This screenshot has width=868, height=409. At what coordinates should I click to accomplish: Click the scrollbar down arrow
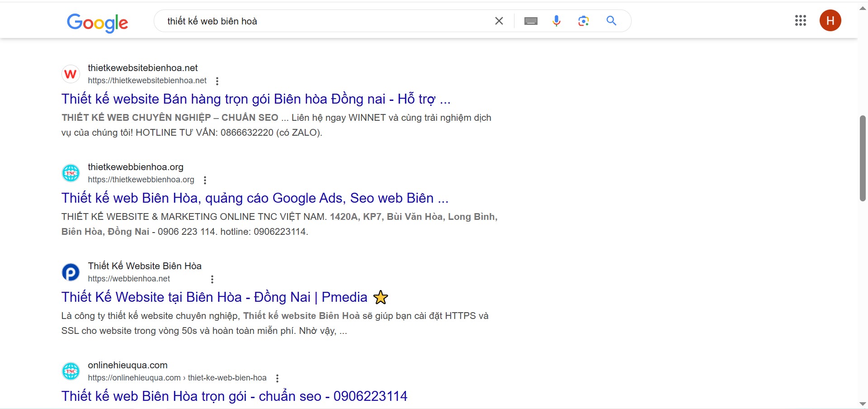click(x=863, y=404)
